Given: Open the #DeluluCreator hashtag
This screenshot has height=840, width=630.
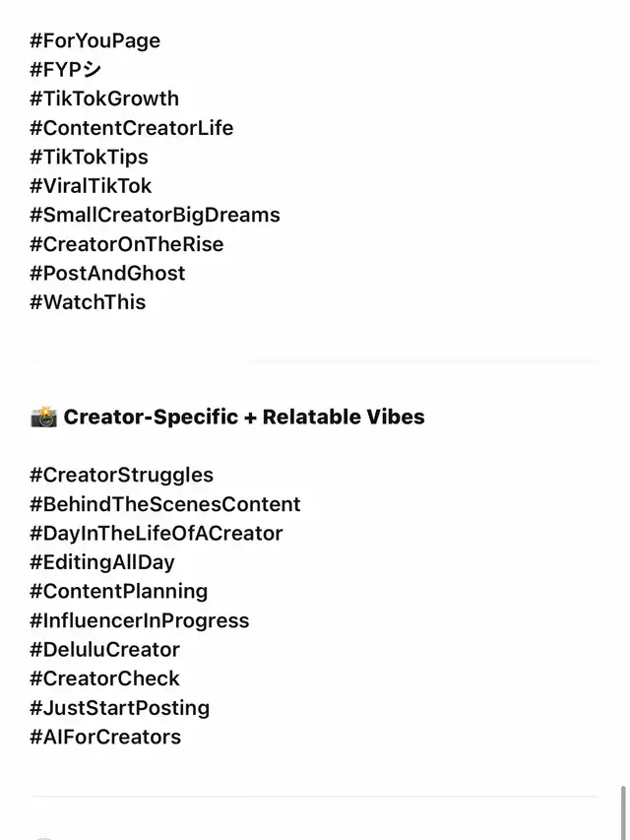Looking at the screenshot, I should 104,650.
